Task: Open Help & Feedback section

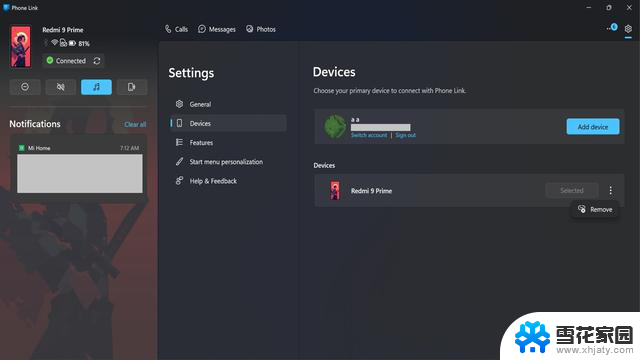Action: pos(228,181)
